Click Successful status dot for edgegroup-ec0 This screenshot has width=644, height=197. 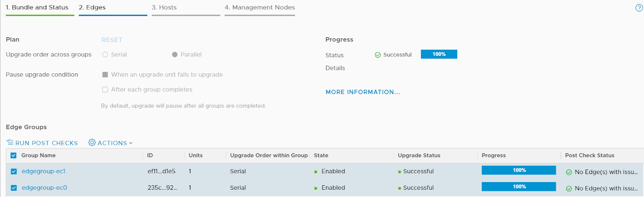[399, 189]
